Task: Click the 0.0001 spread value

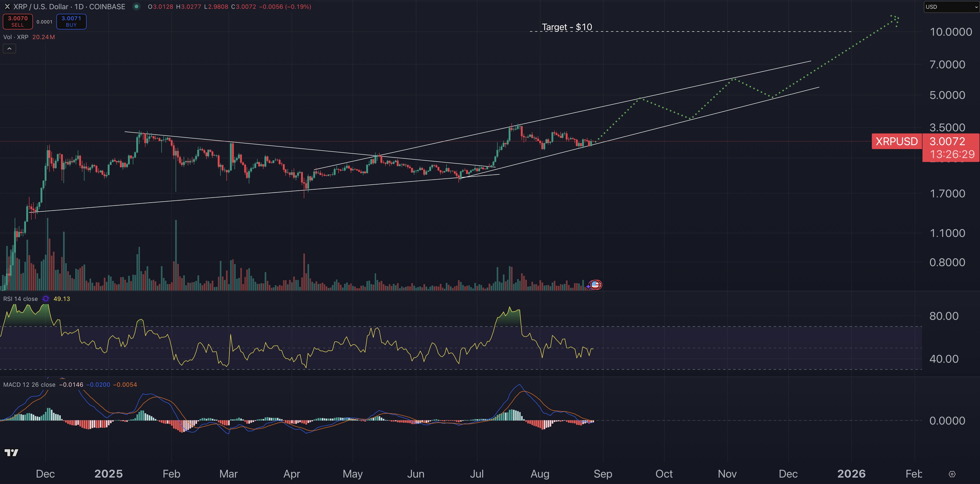Action: 44,22
